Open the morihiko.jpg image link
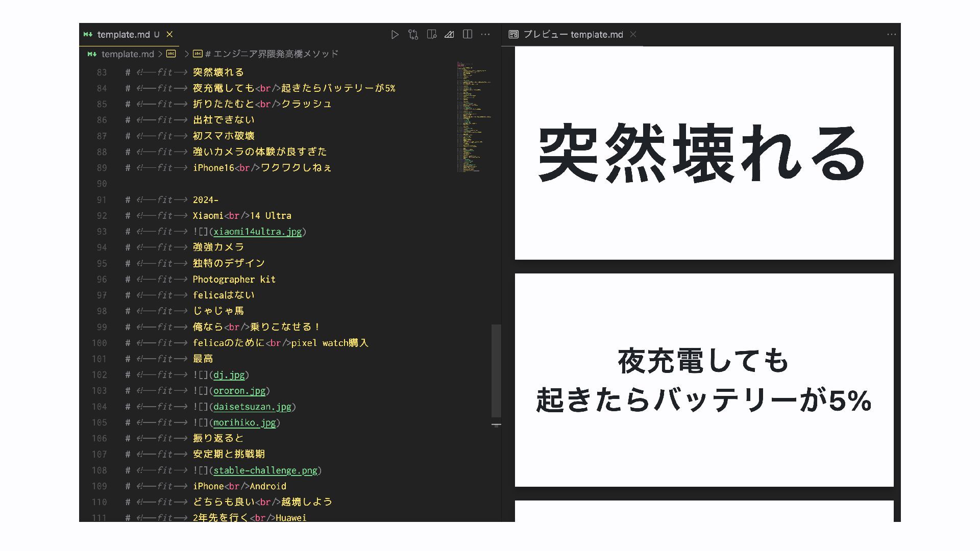Image resolution: width=980 pixels, height=551 pixels. (244, 422)
